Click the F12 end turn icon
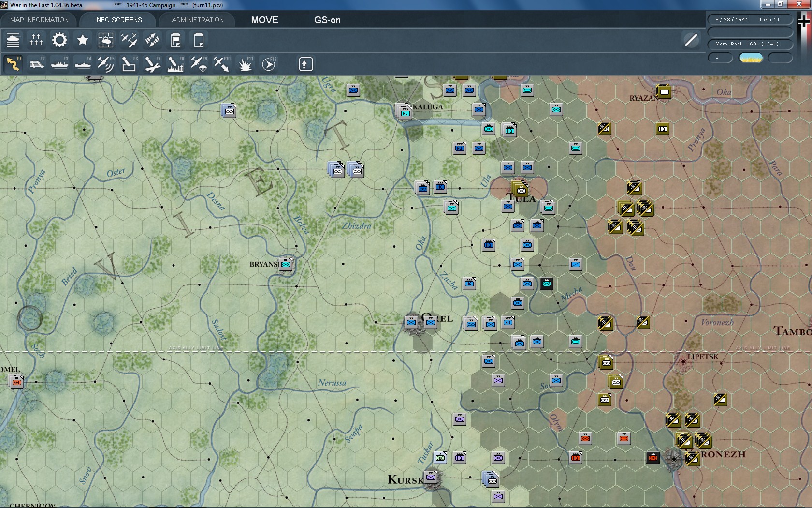812x508 pixels. [x=269, y=64]
